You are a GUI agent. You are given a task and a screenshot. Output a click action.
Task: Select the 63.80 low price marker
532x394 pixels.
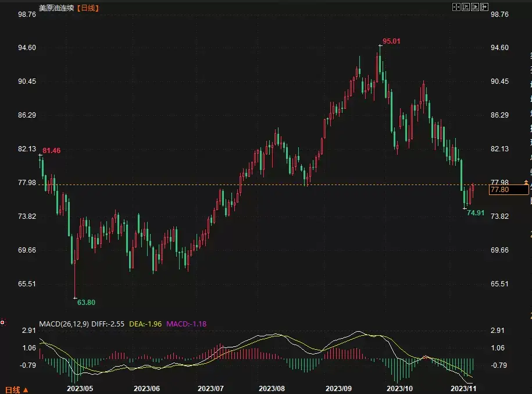coord(86,302)
